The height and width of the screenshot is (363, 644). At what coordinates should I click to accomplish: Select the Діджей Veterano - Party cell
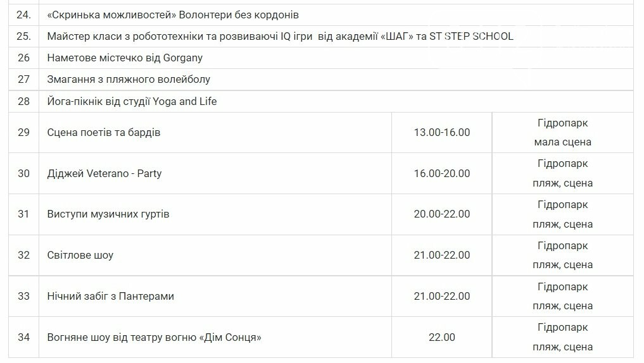pos(104,173)
